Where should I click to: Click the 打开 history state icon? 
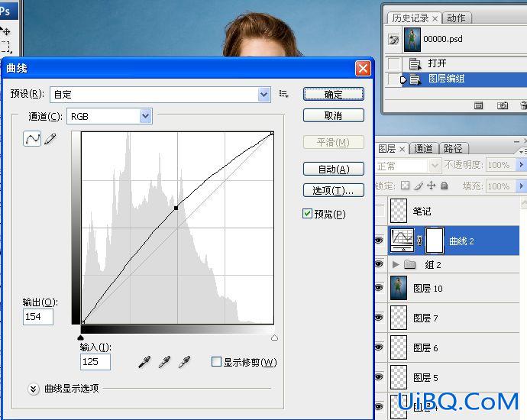pos(415,63)
